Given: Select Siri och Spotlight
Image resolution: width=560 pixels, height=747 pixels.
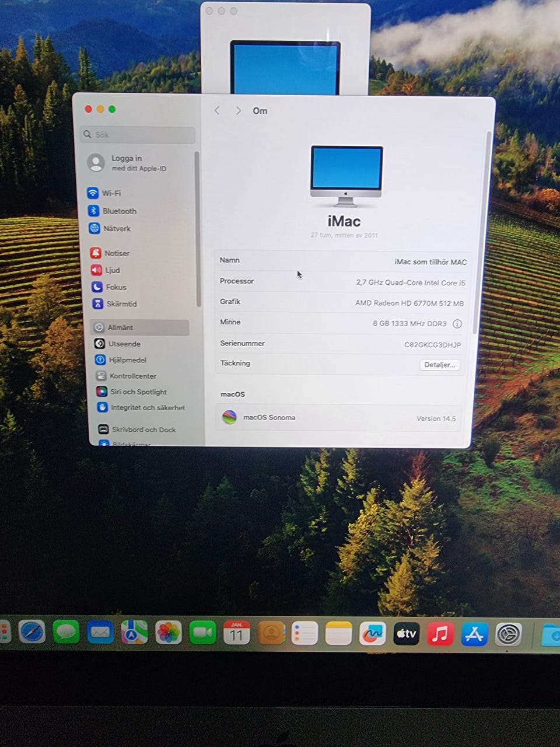Looking at the screenshot, I should (x=131, y=392).
